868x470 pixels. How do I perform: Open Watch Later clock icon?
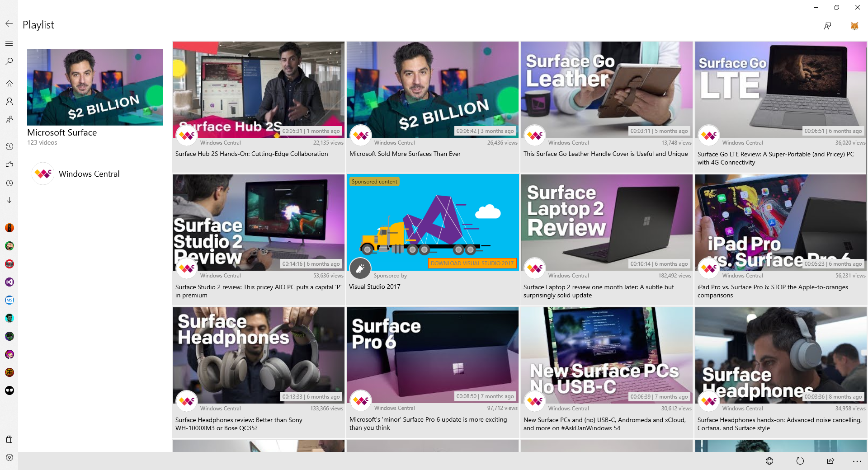9,183
